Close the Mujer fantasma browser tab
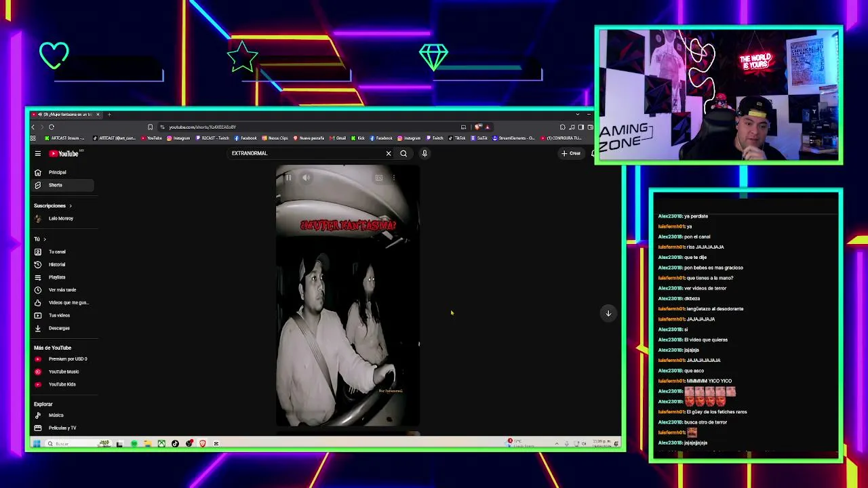This screenshot has height=488, width=868. 98,115
